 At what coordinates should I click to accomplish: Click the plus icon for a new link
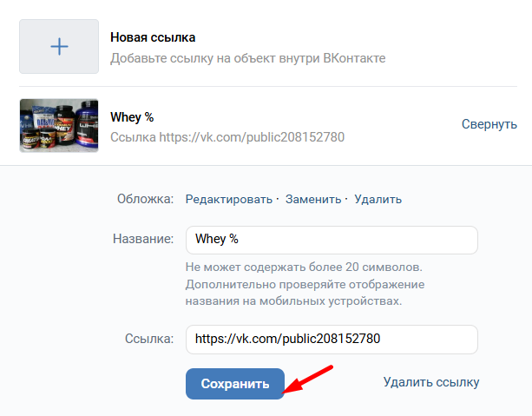(59, 47)
